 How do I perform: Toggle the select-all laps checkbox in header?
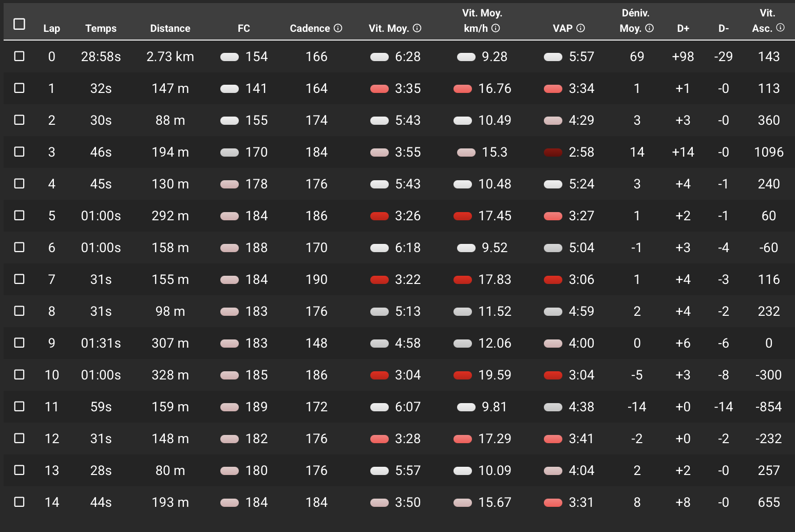20,24
